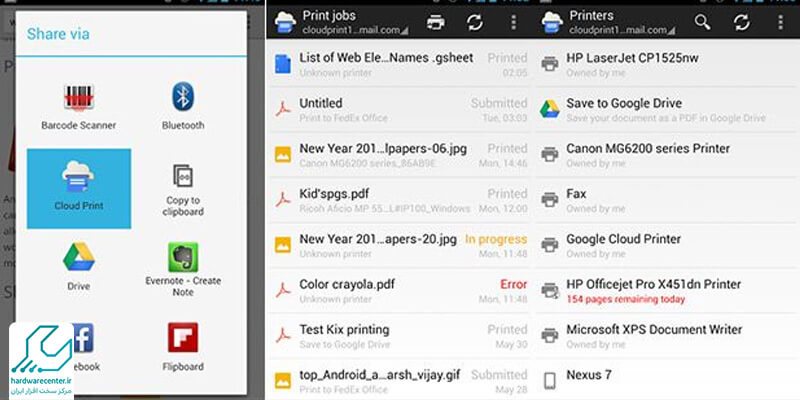
Task: Select the HP LaserJet CP1525nw printer
Action: tap(667, 64)
